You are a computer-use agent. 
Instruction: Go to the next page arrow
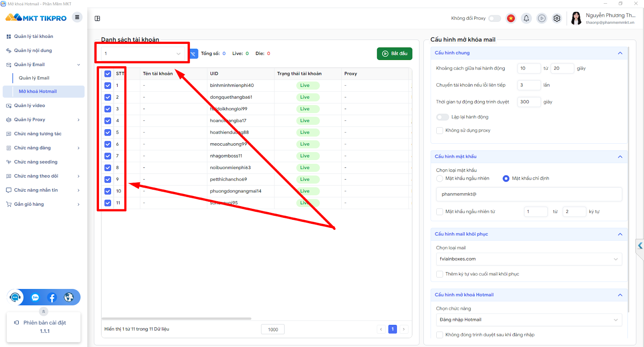coord(404,329)
